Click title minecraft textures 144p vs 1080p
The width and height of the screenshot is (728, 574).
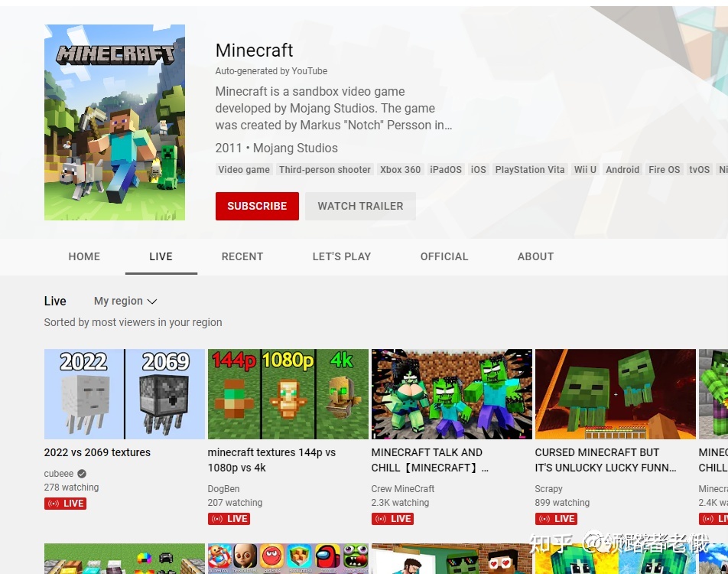tap(271, 460)
